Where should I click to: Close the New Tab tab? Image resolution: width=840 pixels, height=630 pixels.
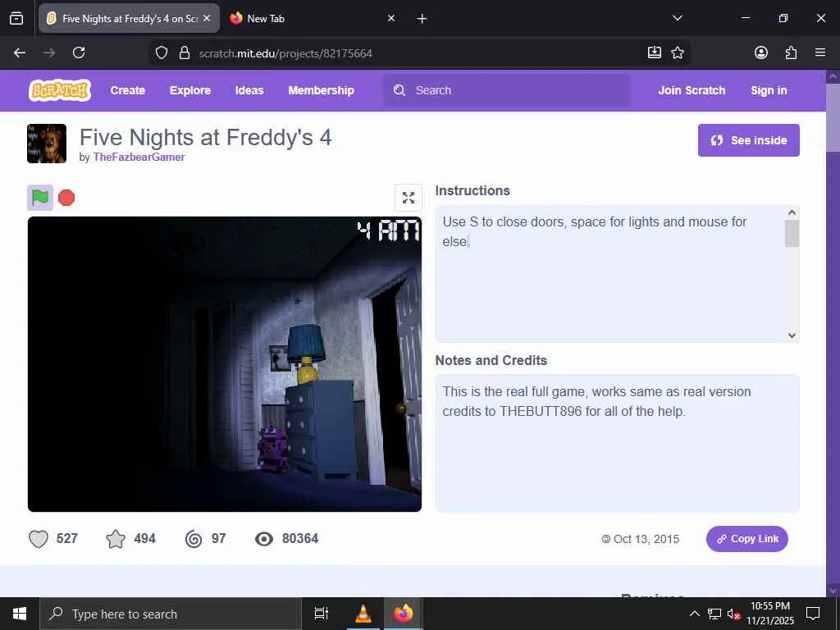391,18
